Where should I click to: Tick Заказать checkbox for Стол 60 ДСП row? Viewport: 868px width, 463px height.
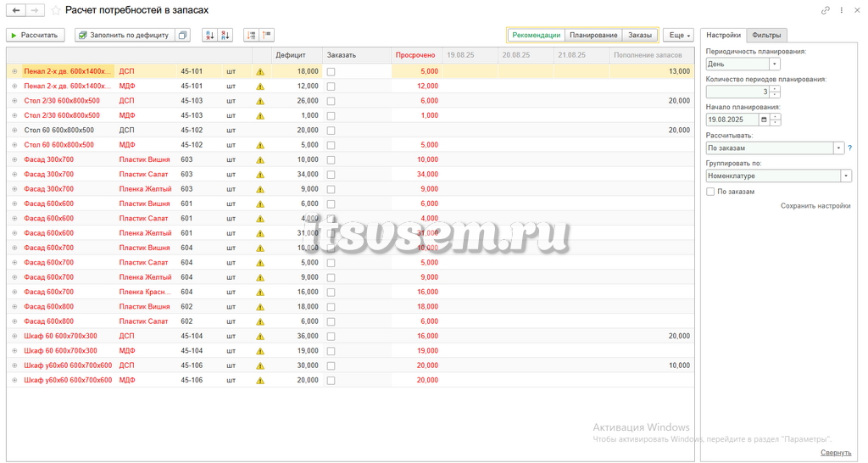click(331, 130)
